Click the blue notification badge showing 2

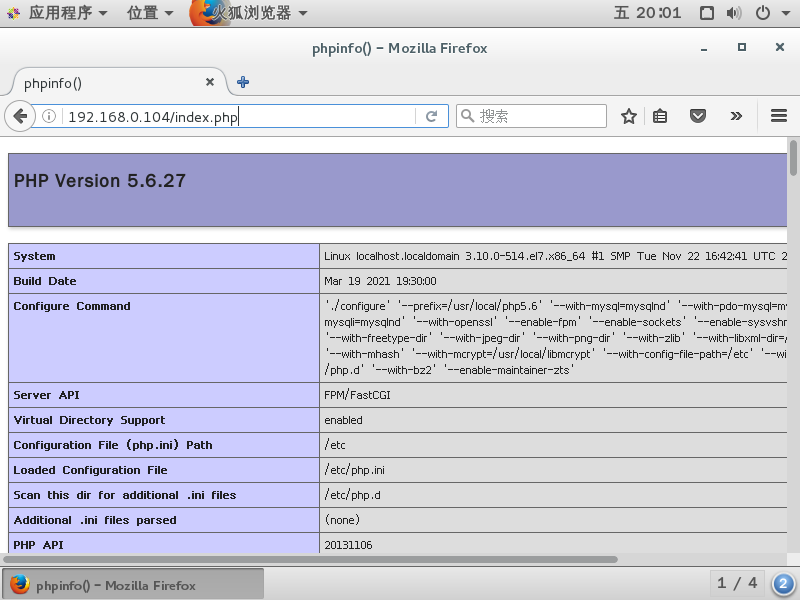coord(783,584)
